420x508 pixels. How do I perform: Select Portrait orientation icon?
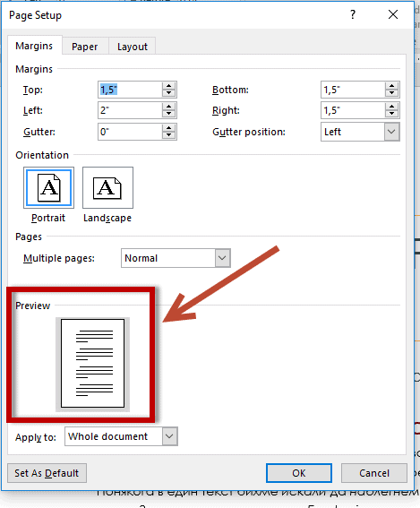48,187
